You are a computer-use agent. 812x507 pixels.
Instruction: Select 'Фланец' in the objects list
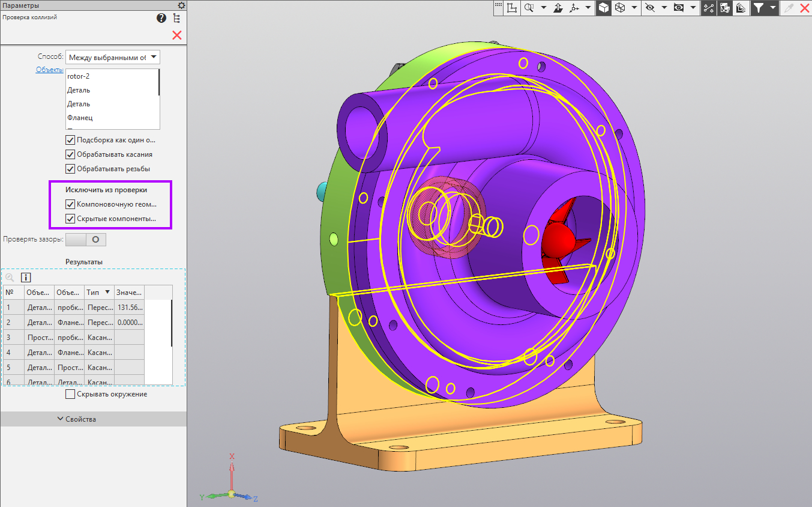point(80,118)
